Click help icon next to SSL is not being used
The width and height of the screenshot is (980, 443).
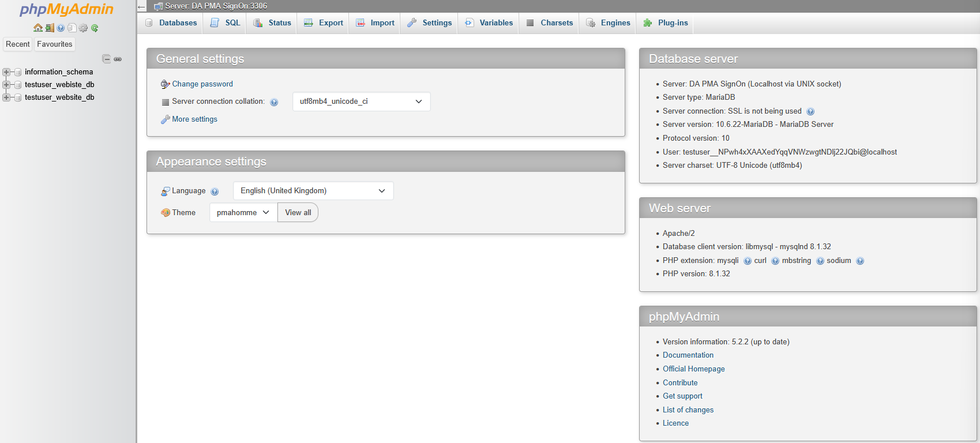tap(810, 111)
